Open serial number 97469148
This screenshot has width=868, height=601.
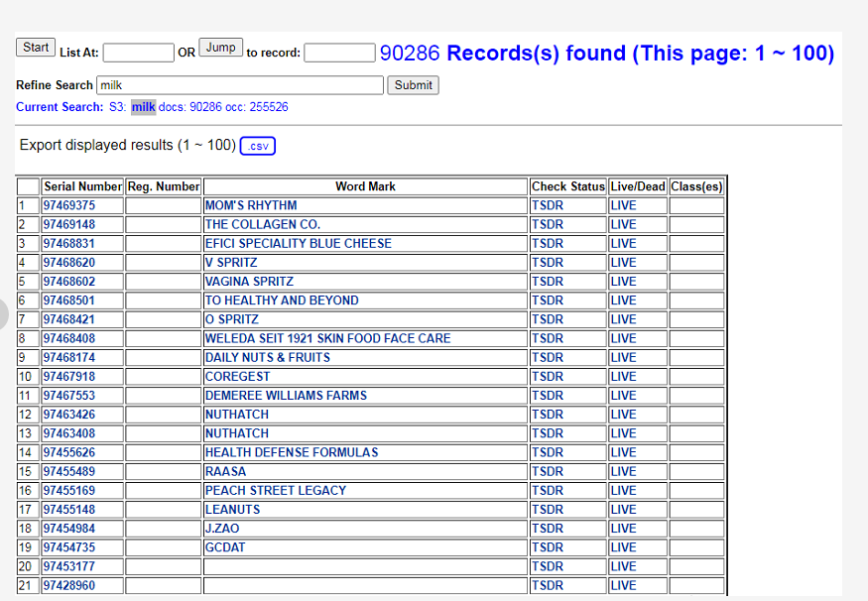(69, 224)
